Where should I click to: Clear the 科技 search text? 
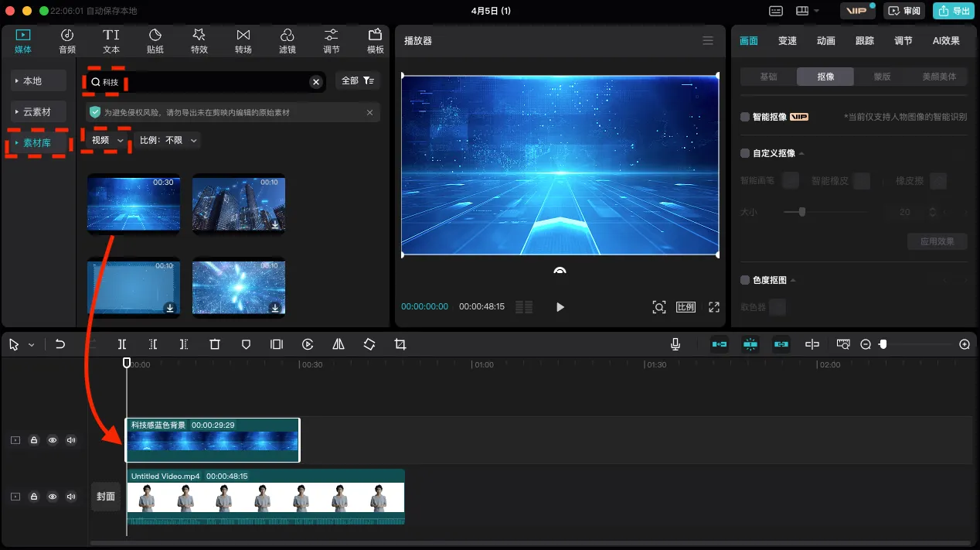(x=315, y=81)
